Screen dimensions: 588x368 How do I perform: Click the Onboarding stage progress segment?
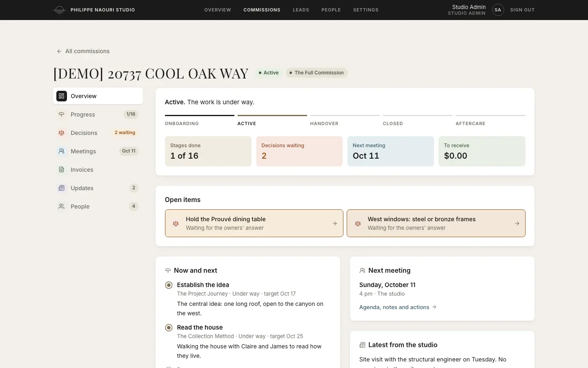pyautogui.click(x=200, y=121)
